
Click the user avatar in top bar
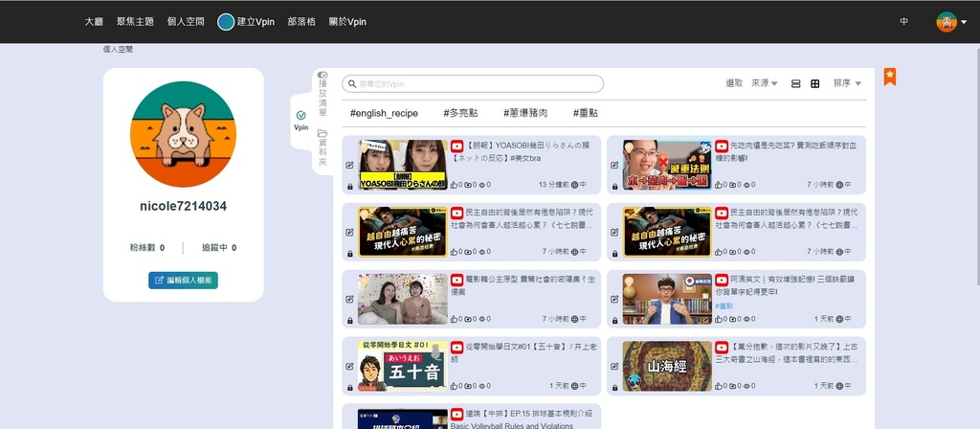coord(947,22)
